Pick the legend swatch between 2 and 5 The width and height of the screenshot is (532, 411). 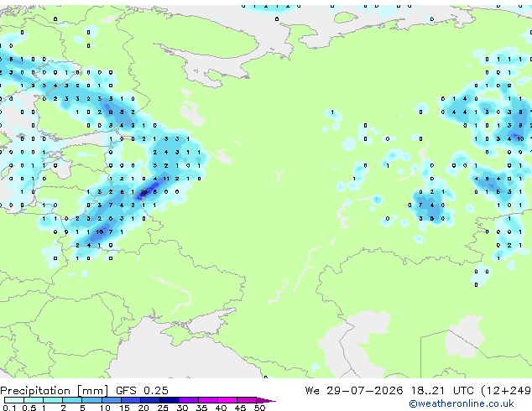72,400
